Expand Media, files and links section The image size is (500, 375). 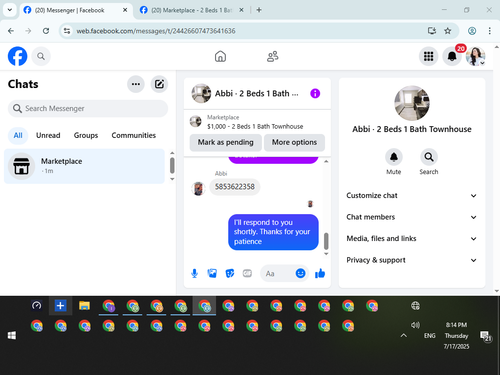pyautogui.click(x=412, y=239)
